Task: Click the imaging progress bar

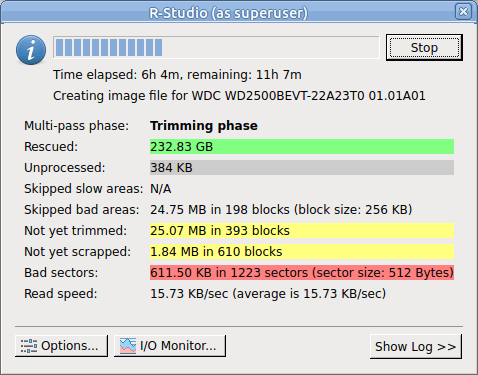Action: pyautogui.click(x=216, y=47)
